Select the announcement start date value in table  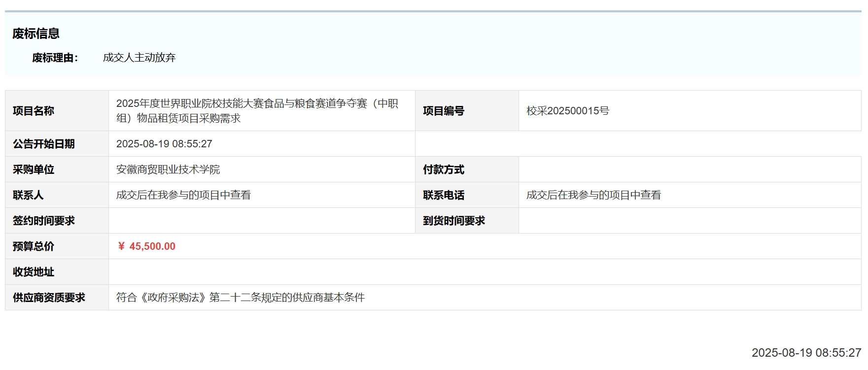(164, 144)
